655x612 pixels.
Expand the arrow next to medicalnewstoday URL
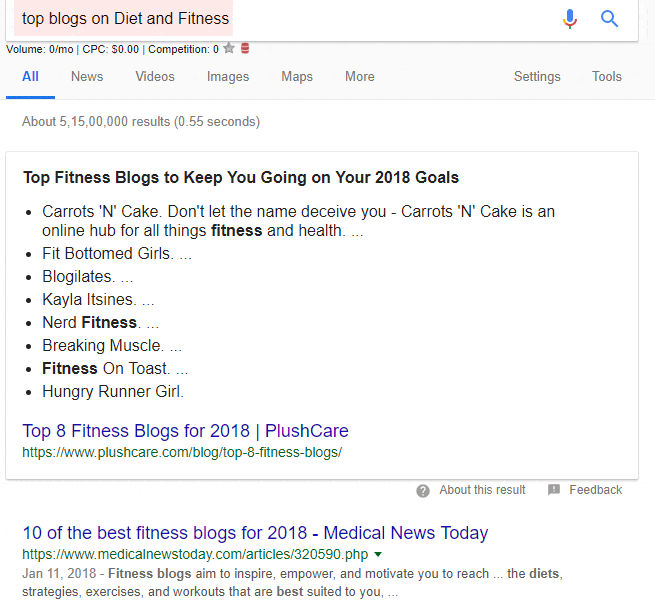[x=378, y=554]
